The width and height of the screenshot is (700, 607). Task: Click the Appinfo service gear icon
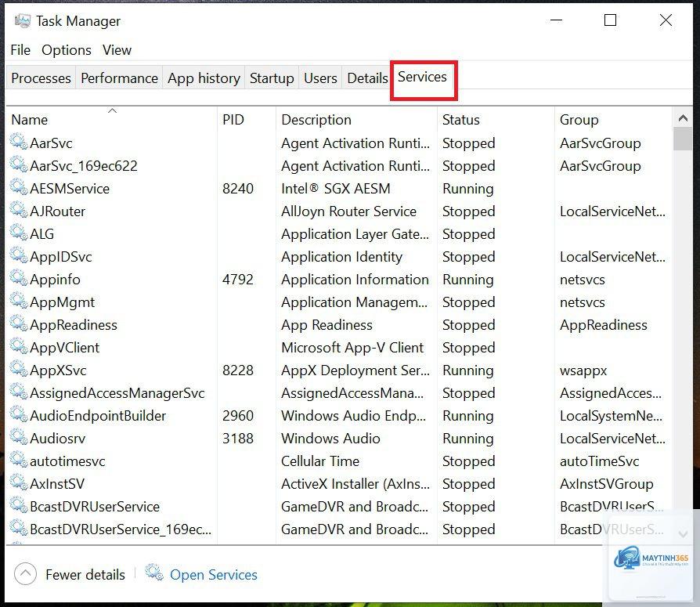19,278
